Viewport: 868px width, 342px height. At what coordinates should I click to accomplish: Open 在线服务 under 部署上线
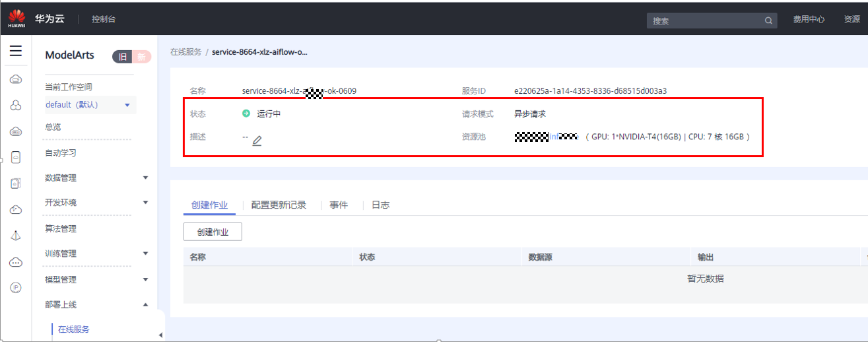coord(73,329)
